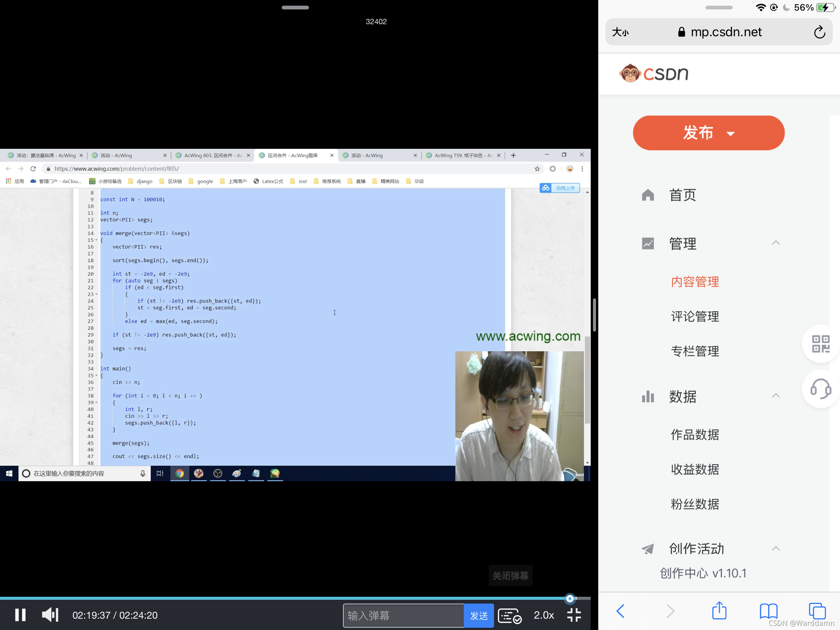
Task: Reload the AcWing page in Chrome
Action: pos(33,168)
